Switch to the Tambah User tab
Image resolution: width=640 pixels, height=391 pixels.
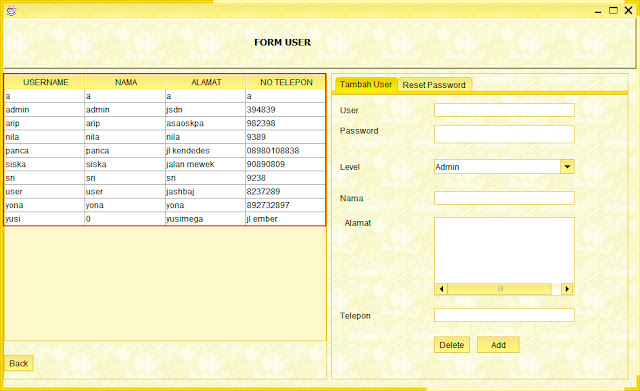(366, 84)
